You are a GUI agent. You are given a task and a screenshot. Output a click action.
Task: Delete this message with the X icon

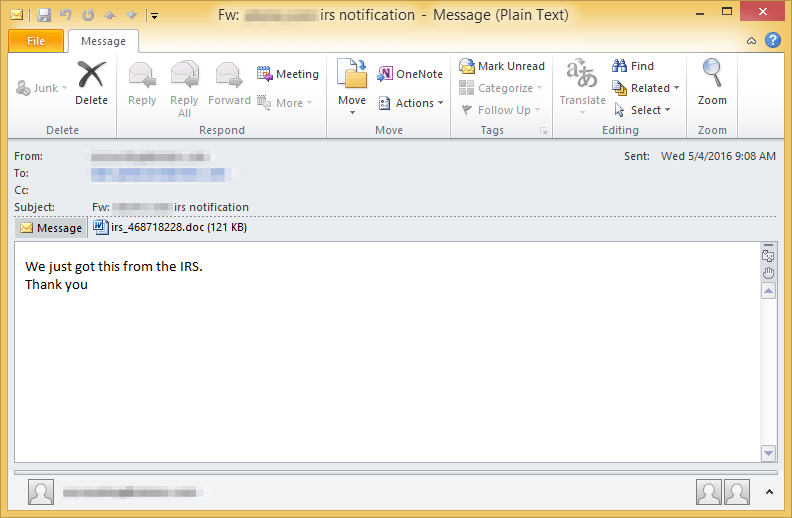[91, 83]
